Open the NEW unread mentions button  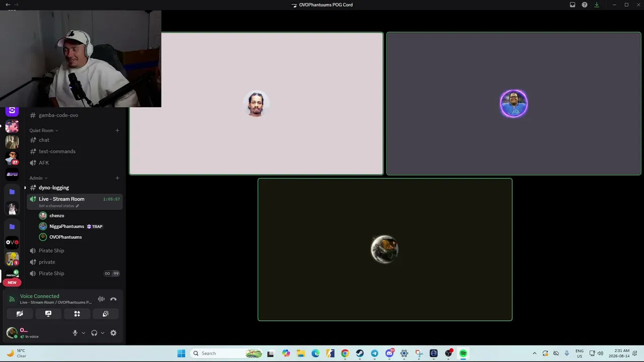[12, 283]
